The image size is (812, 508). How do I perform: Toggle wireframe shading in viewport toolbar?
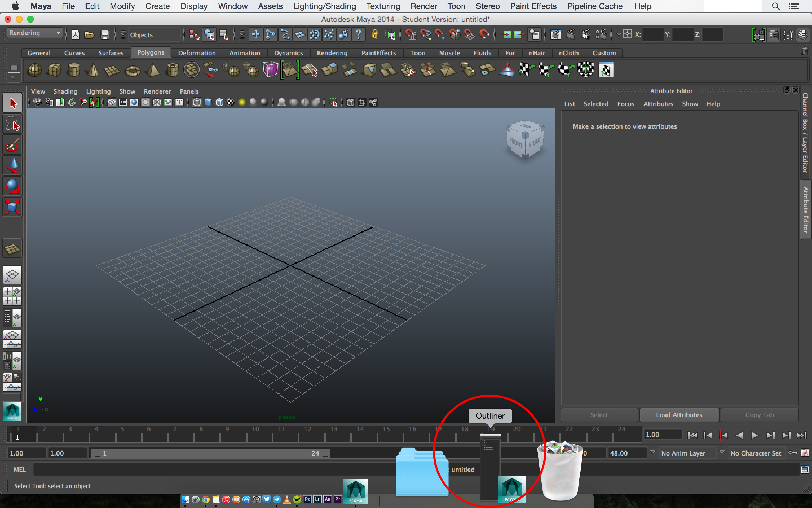click(197, 102)
